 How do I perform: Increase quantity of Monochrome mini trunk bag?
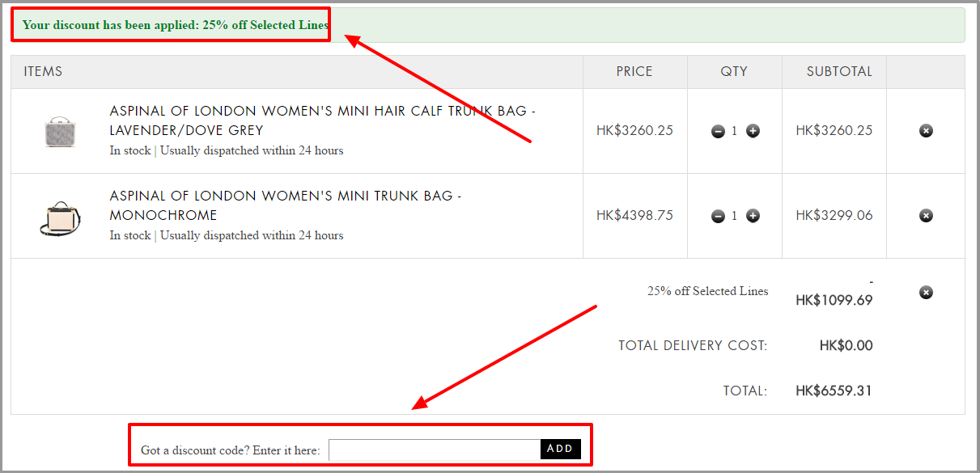pyautogui.click(x=753, y=216)
